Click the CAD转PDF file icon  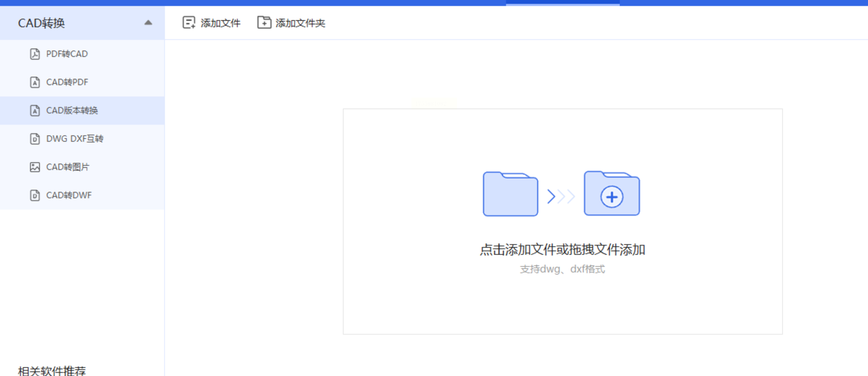pos(35,82)
